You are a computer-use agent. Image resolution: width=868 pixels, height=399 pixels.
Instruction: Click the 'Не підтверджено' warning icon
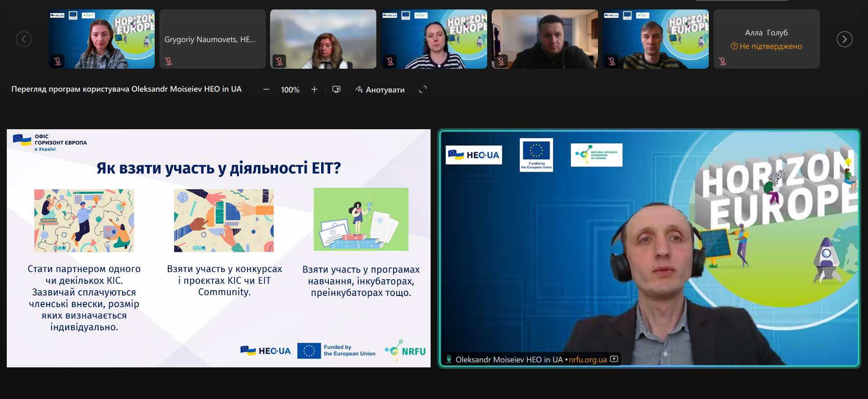[x=734, y=46]
